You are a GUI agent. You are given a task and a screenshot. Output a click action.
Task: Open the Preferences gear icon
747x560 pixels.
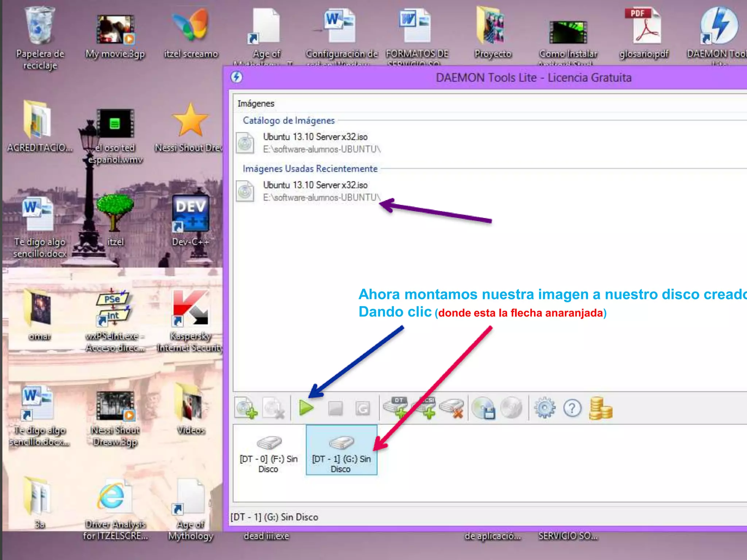[545, 408]
